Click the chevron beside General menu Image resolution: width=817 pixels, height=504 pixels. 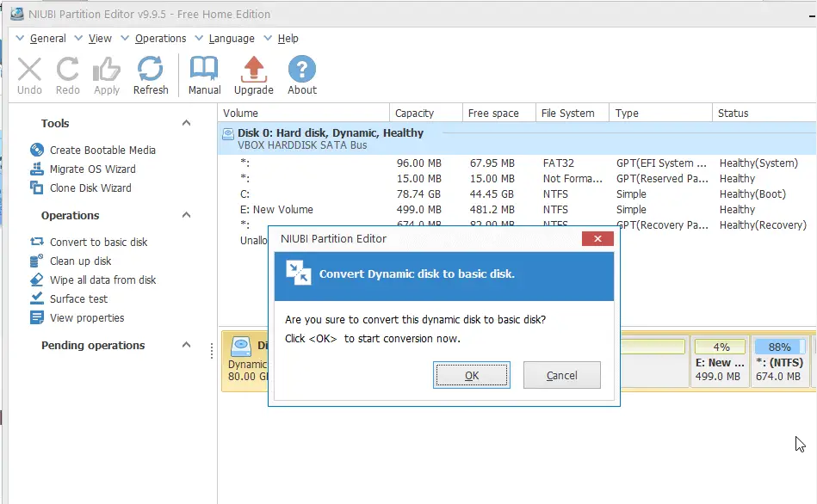(x=21, y=38)
